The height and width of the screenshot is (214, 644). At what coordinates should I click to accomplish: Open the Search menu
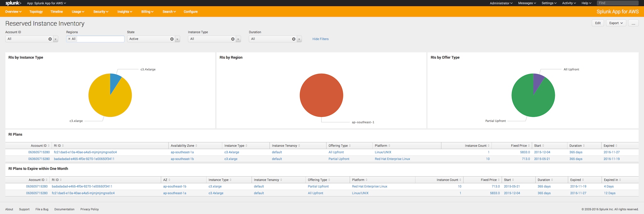click(x=169, y=12)
